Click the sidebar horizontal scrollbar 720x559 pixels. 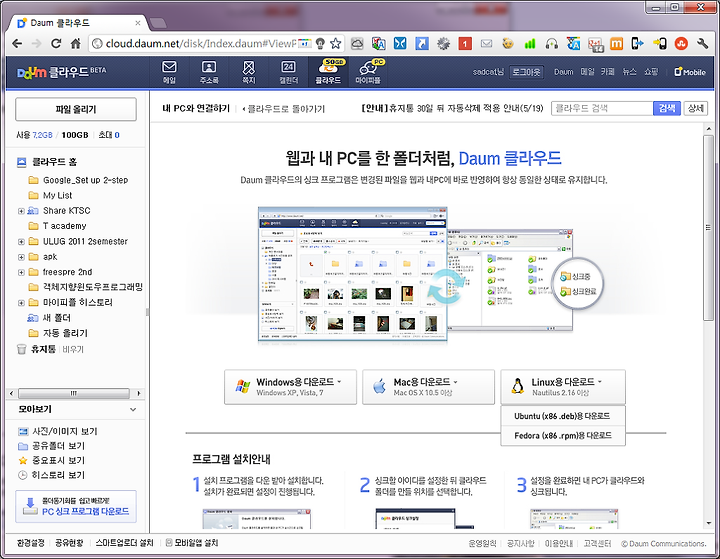tap(73, 394)
